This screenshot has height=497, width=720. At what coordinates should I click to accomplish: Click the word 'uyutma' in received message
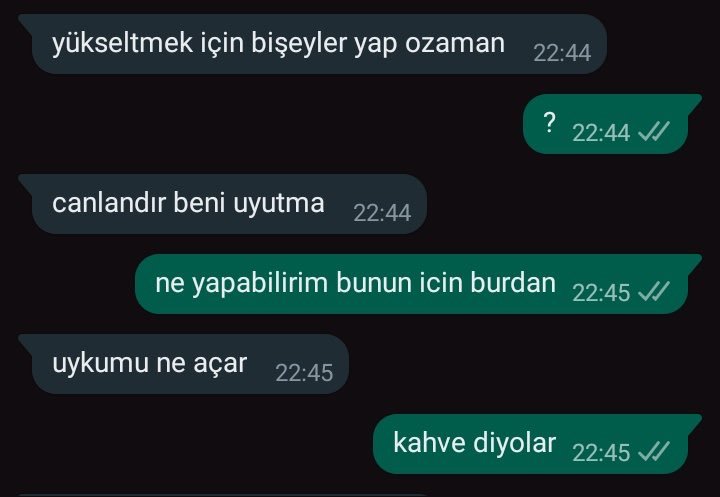tap(279, 203)
